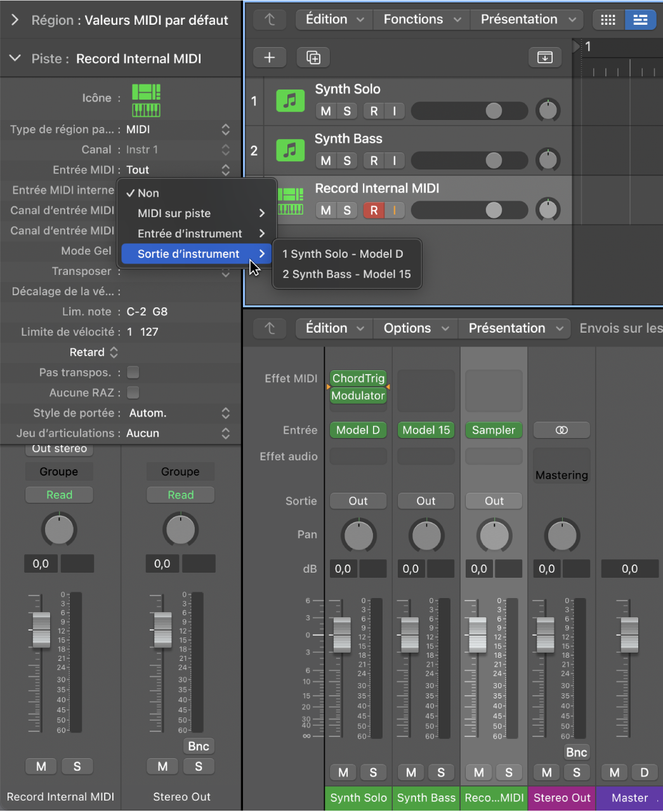The width and height of the screenshot is (663, 812).
Task: Click the duplicate track icon
Action: (313, 57)
